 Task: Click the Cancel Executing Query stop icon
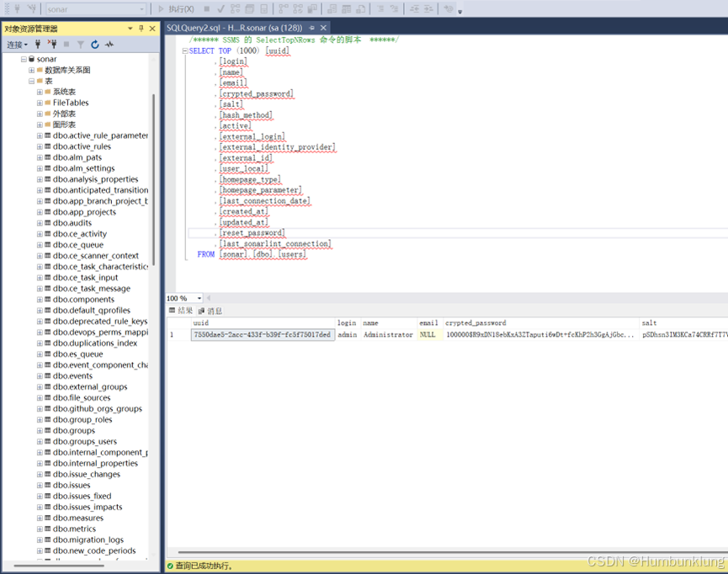[x=206, y=8]
